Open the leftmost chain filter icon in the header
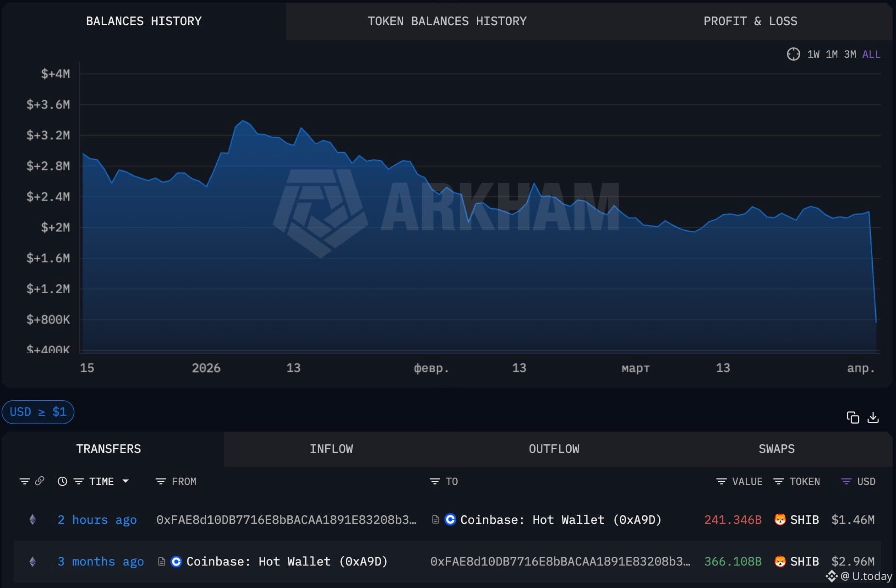The image size is (896, 588). [x=24, y=481]
